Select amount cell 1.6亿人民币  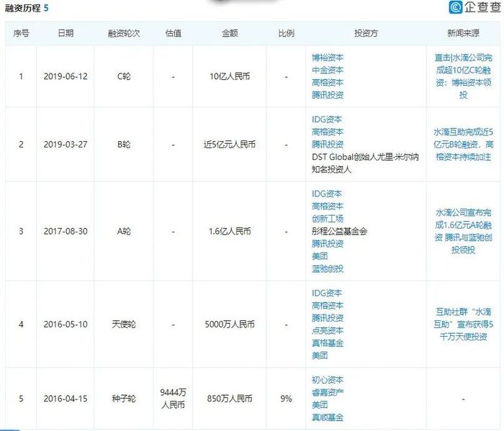click(230, 232)
